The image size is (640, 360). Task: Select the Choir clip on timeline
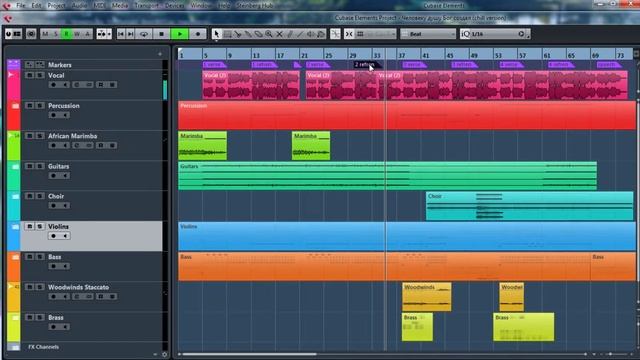[x=530, y=206]
